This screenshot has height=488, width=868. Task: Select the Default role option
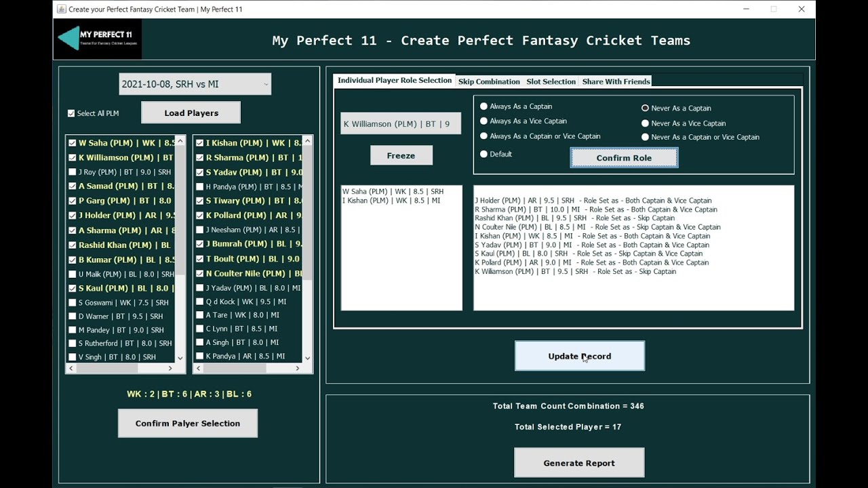tap(484, 154)
